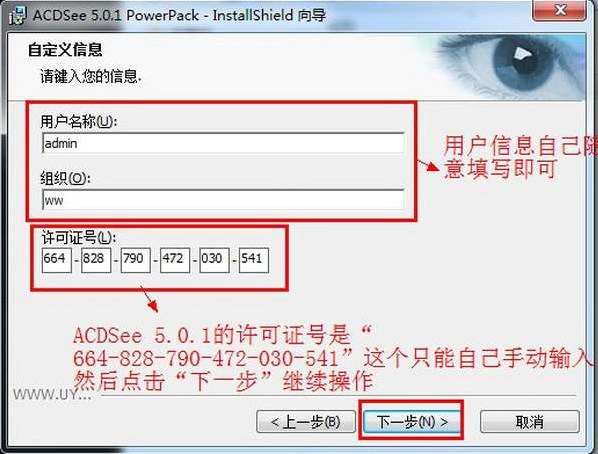Close the InstallShield wizard window

click(559, 10)
